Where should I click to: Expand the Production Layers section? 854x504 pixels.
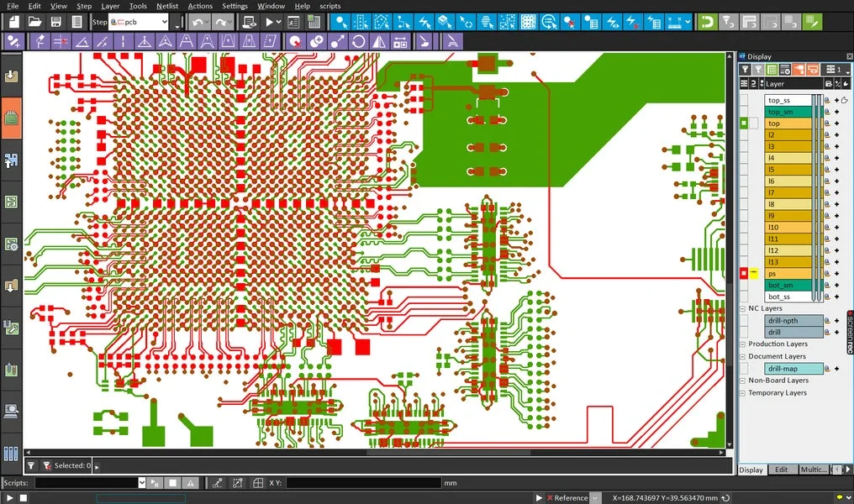[742, 344]
